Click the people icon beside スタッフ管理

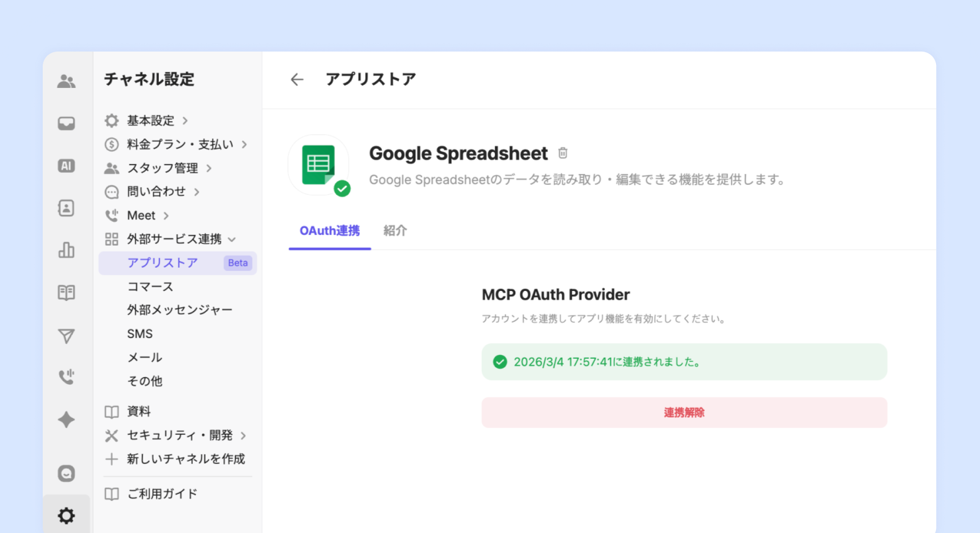click(112, 168)
